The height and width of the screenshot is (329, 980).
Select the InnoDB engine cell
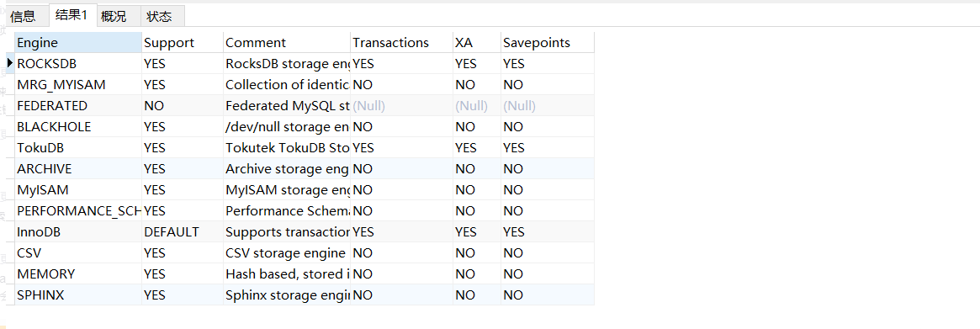(78, 232)
